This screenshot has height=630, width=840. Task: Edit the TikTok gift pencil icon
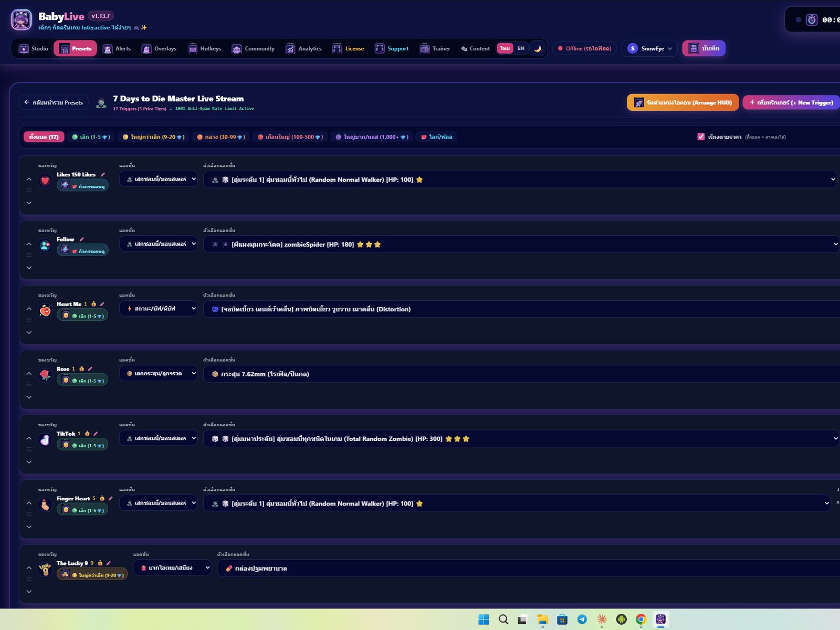click(x=96, y=434)
